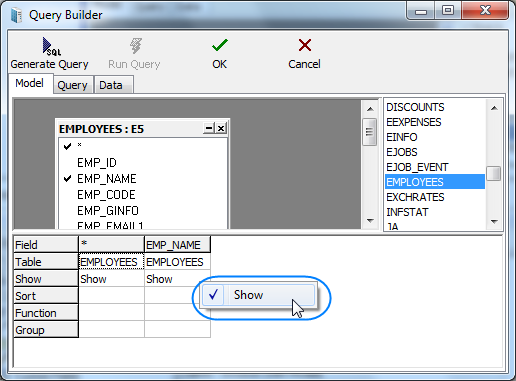Click the table list scrollbar thumb
The height and width of the screenshot is (381, 516).
pos(494,173)
